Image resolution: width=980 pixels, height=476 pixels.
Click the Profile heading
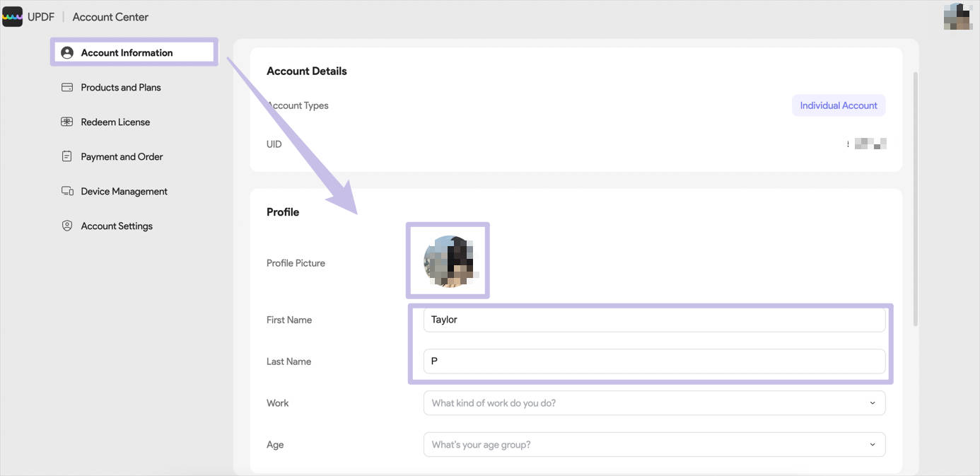coord(283,212)
